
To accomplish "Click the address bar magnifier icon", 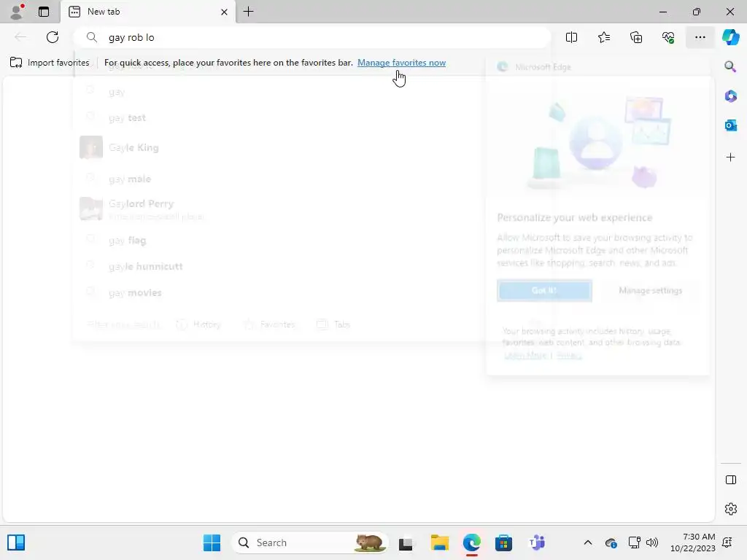I will pyautogui.click(x=91, y=37).
